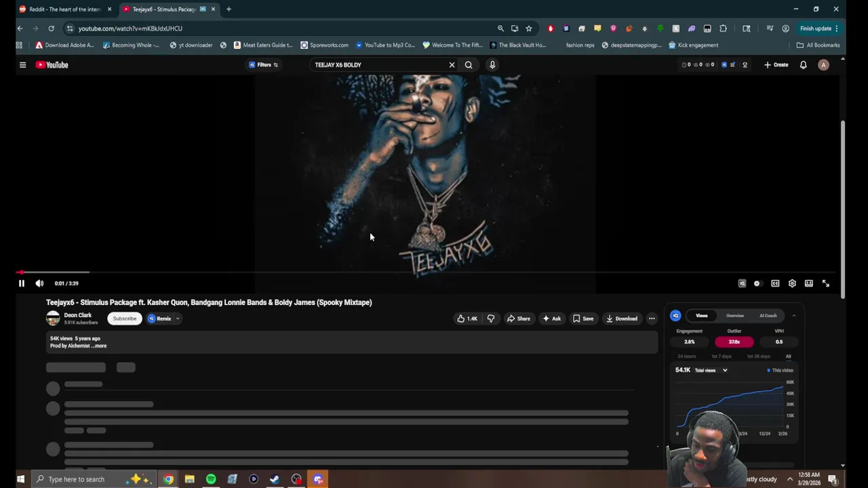The width and height of the screenshot is (868, 488).
Task: Click the 37.8x Outlier score pill
Action: coord(734,342)
